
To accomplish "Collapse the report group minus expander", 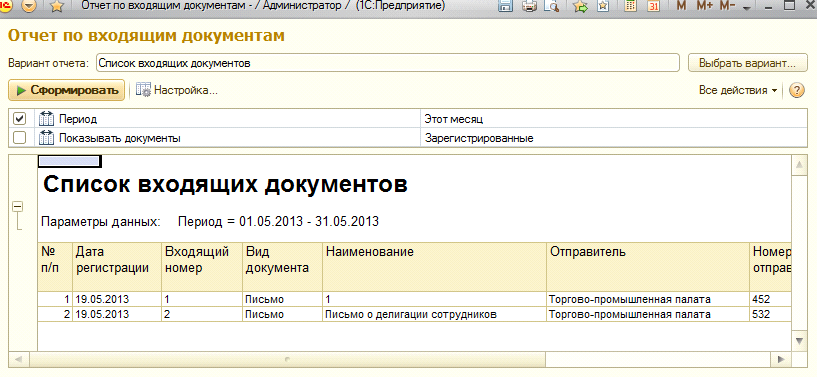I will [x=17, y=207].
